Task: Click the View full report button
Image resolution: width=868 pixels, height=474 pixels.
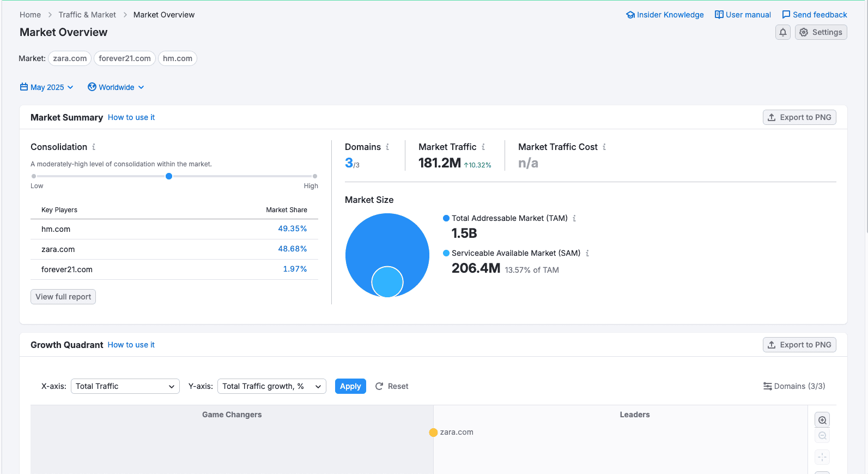Action: [x=63, y=297]
